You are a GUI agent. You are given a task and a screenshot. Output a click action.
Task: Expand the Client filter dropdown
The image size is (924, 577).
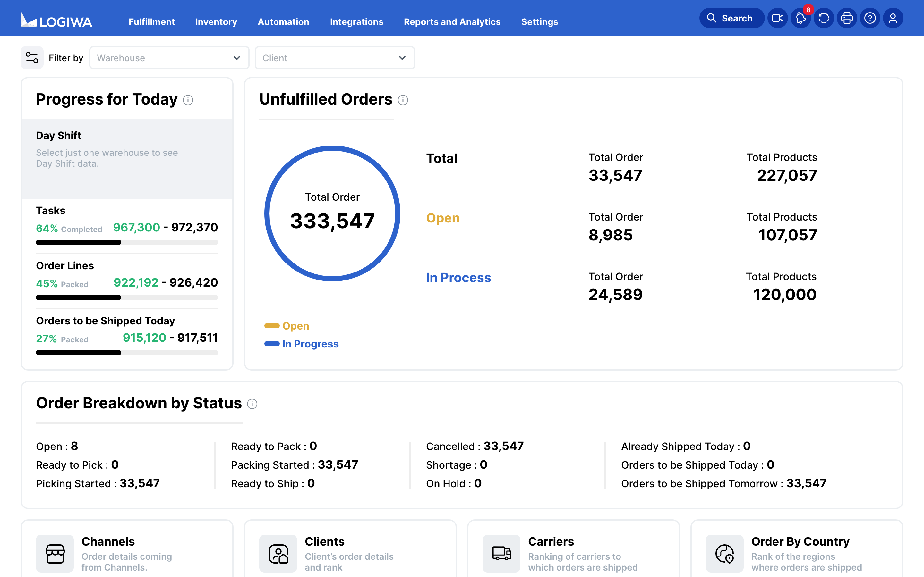tap(335, 58)
